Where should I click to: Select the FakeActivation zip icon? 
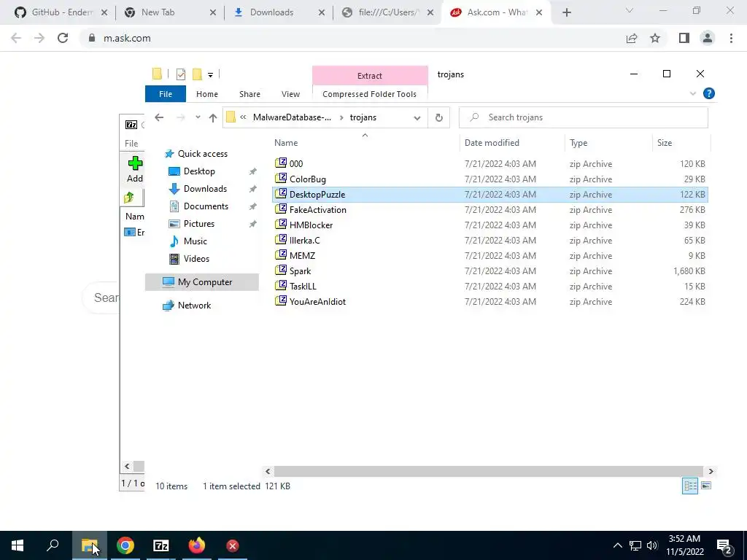[x=281, y=209]
